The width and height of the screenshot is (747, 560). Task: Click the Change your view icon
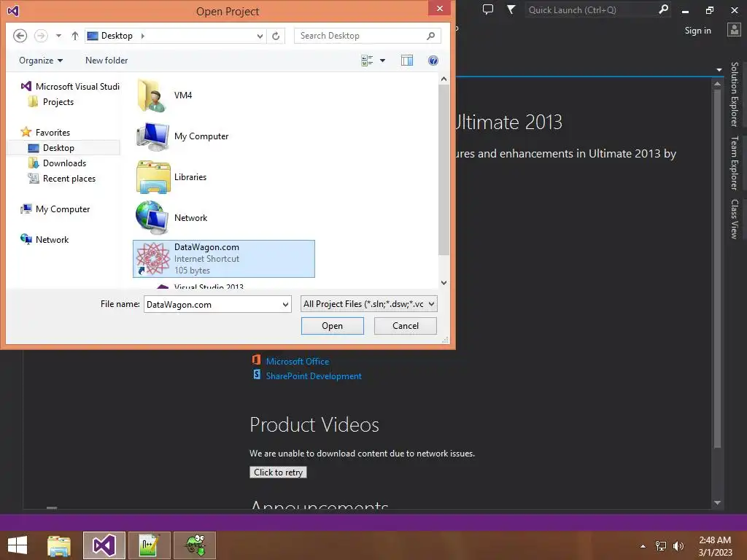coord(367,61)
